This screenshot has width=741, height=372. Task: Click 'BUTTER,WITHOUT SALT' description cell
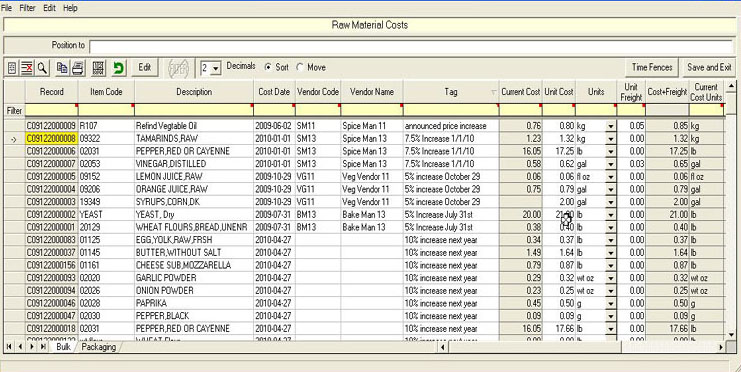[x=194, y=253]
